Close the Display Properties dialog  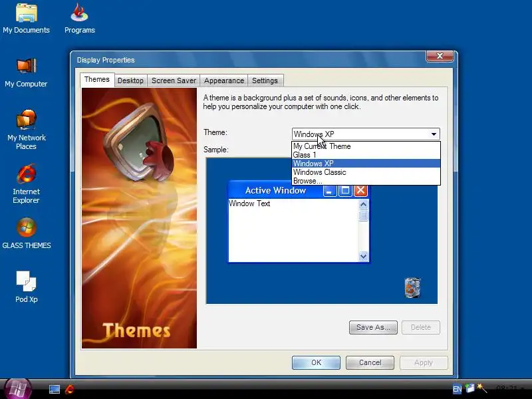(x=440, y=56)
